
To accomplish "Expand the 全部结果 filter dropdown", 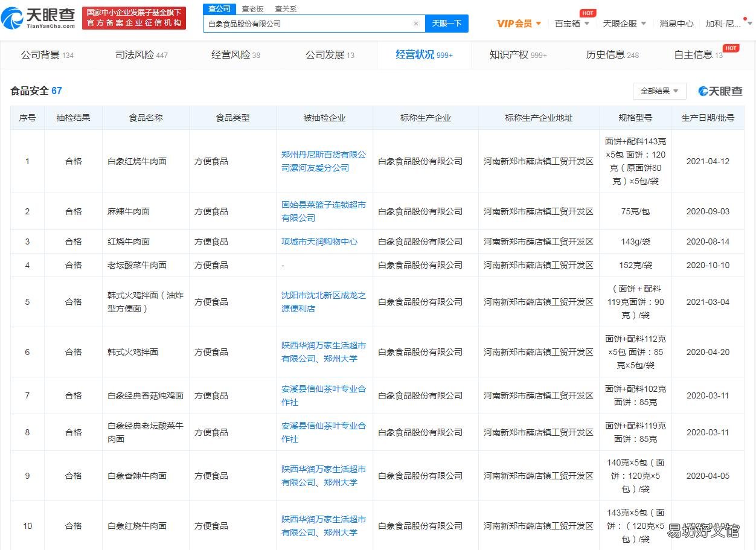I will [659, 91].
